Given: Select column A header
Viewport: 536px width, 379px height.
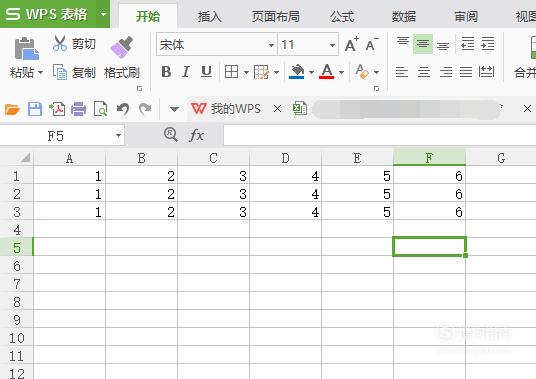Looking at the screenshot, I should [x=69, y=158].
